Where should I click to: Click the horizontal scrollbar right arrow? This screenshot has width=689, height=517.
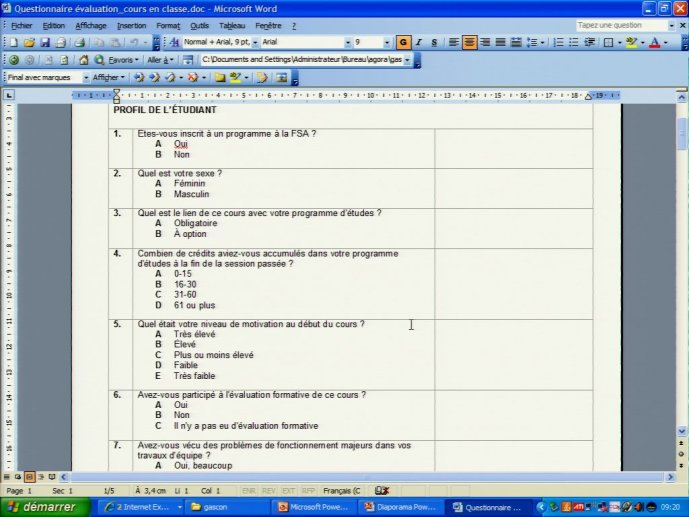[670, 477]
